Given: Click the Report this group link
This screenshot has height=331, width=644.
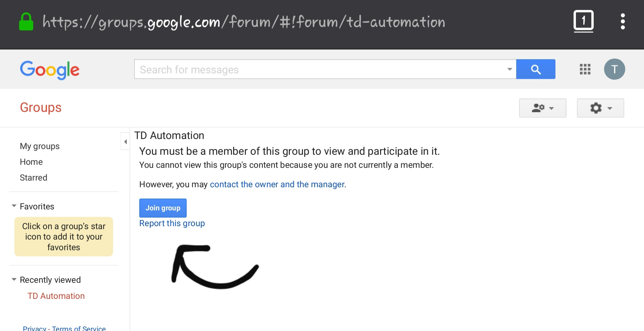Looking at the screenshot, I should point(172,223).
